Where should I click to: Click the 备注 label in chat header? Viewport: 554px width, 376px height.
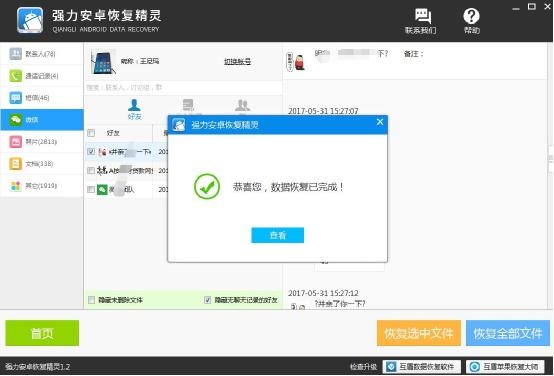[413, 54]
